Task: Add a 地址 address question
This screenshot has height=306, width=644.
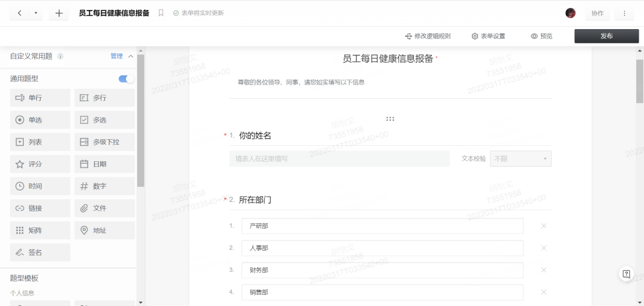Action: click(105, 230)
